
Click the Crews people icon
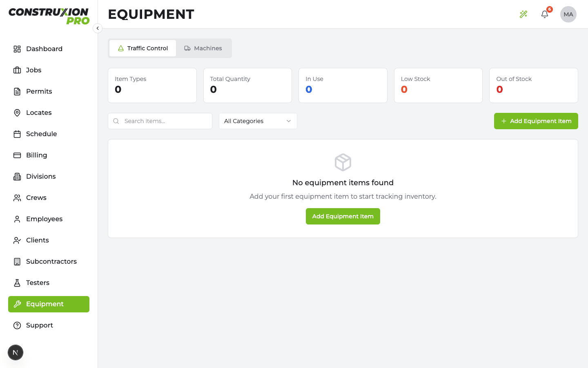(x=17, y=198)
